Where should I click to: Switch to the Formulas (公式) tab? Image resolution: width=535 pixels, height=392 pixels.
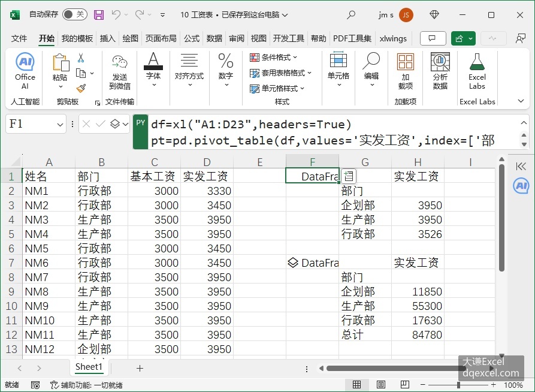[x=191, y=38]
